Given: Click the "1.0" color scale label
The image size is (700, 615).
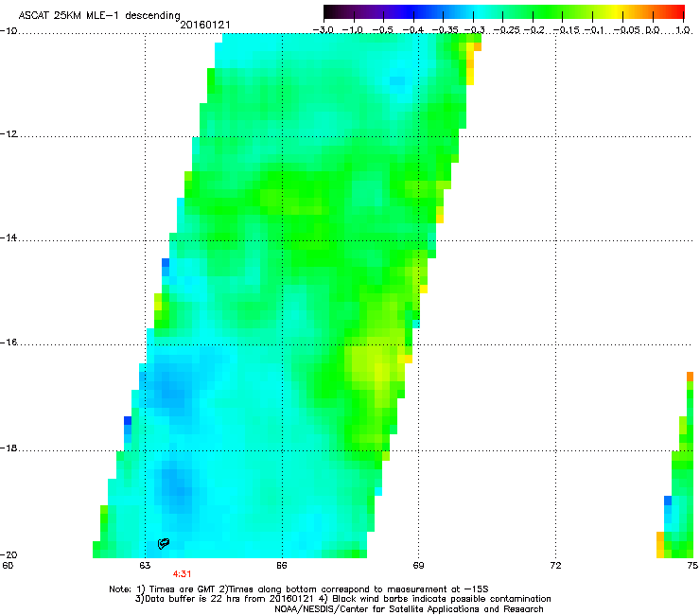Looking at the screenshot, I should (683, 30).
